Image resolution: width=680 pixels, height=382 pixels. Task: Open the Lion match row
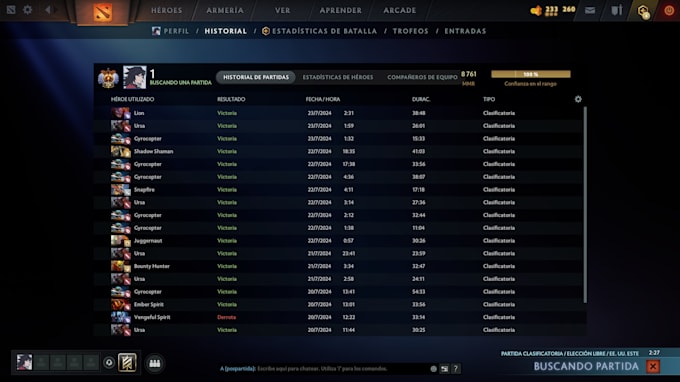[x=338, y=113]
